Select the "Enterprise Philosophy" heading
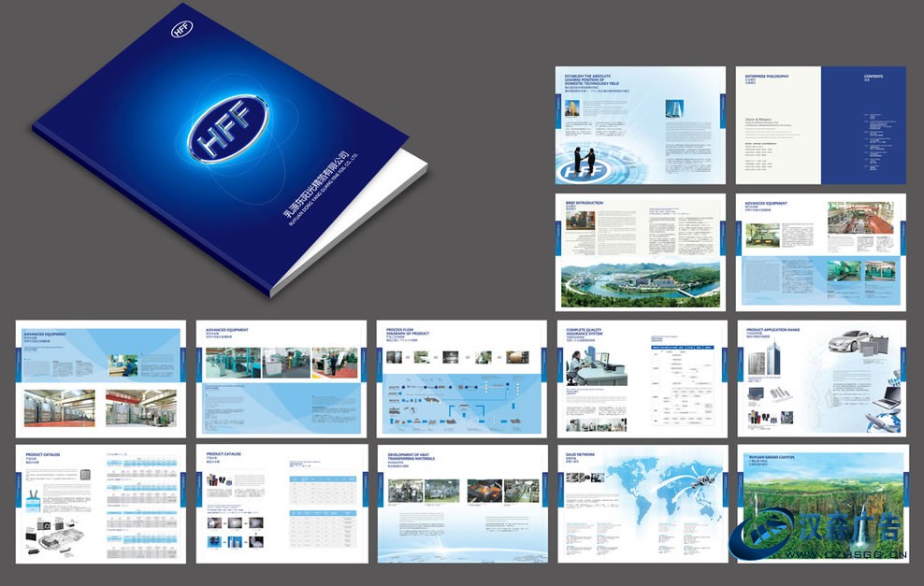924x586 pixels. coord(767,77)
